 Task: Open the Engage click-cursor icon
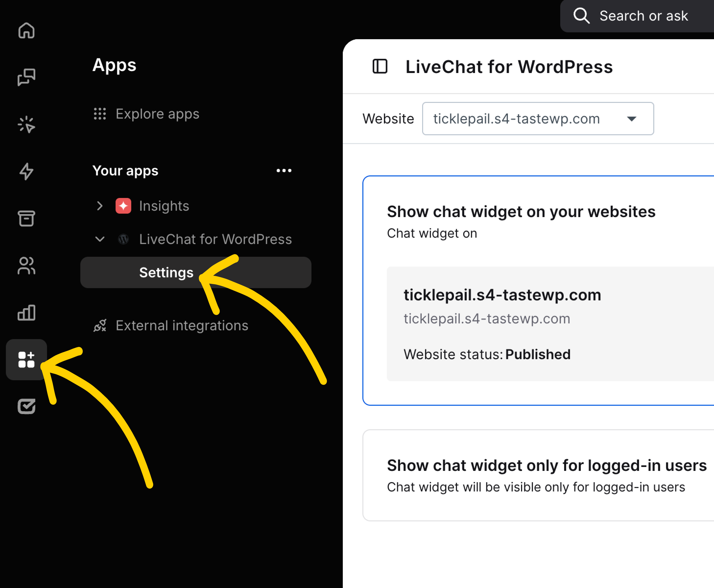coord(26,124)
